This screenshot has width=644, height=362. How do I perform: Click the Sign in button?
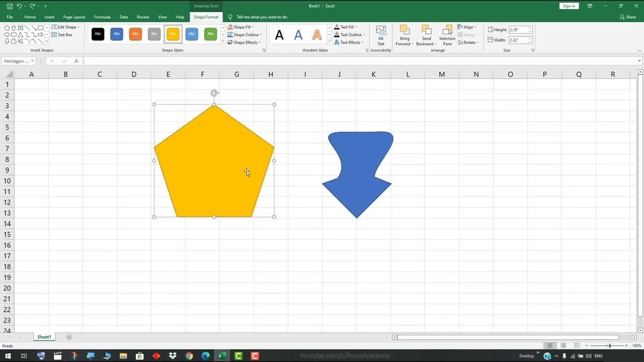click(569, 6)
